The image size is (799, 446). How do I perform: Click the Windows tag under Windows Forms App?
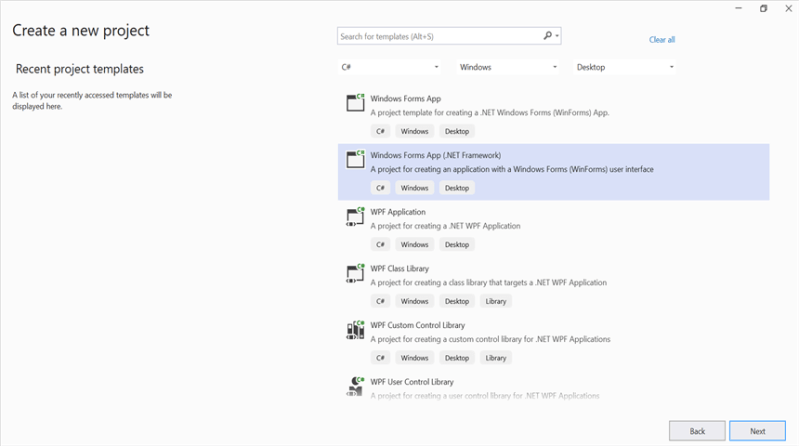pyautogui.click(x=414, y=131)
